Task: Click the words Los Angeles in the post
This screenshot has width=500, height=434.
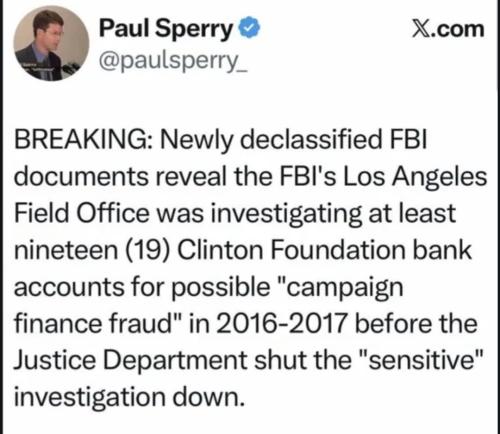Action: tap(415, 177)
